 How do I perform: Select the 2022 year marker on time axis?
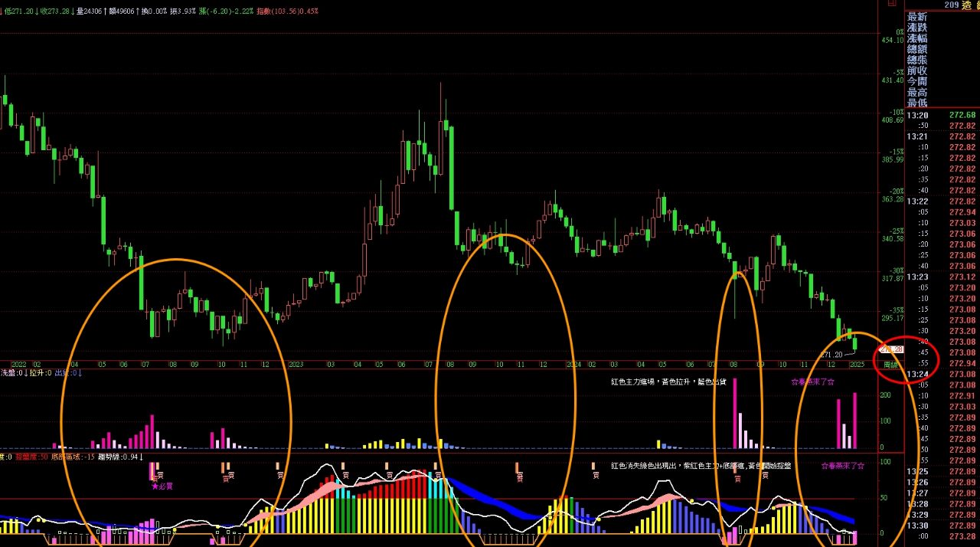coord(19,365)
